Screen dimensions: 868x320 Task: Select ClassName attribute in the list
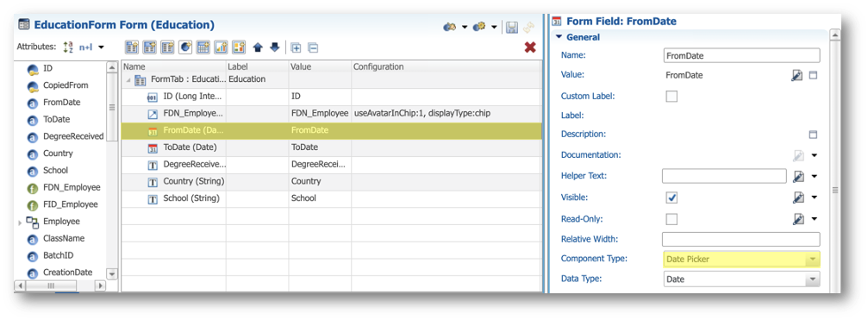(64, 238)
